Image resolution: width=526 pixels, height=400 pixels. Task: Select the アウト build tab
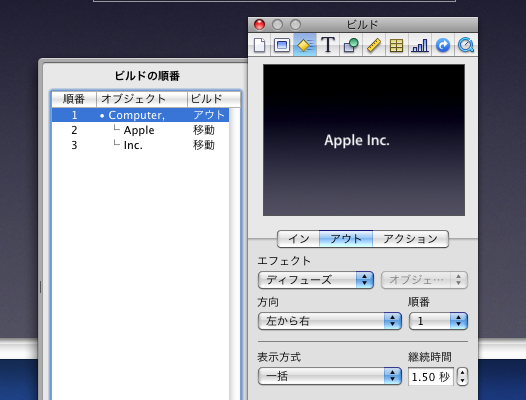[x=346, y=239]
